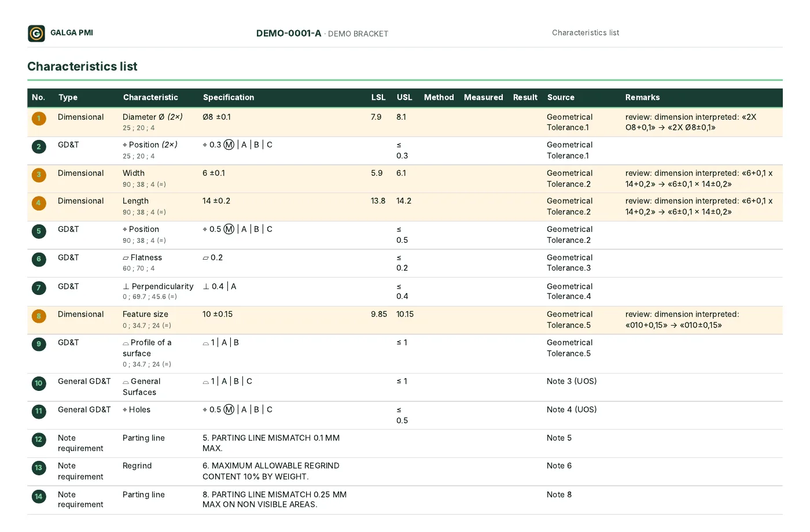The height and width of the screenshot is (532, 810).
Task: Select the DEMO-0001-A part number title
Action: [289, 34]
